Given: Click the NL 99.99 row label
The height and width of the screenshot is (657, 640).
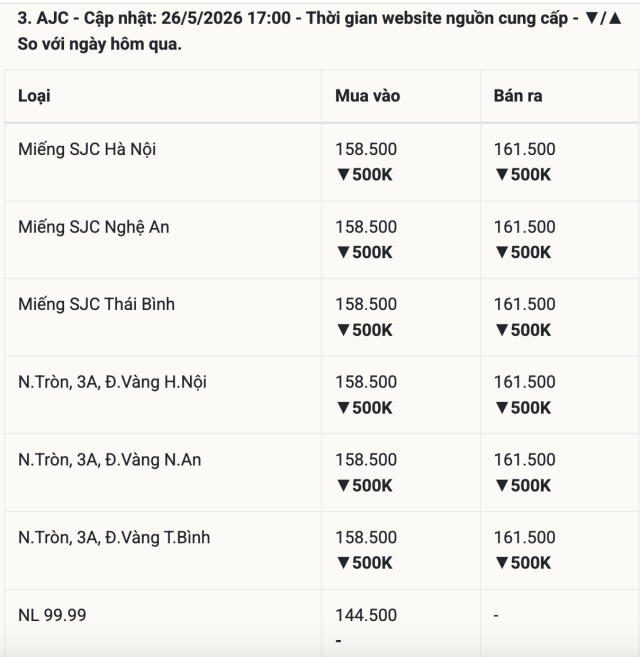Looking at the screenshot, I should [52, 615].
